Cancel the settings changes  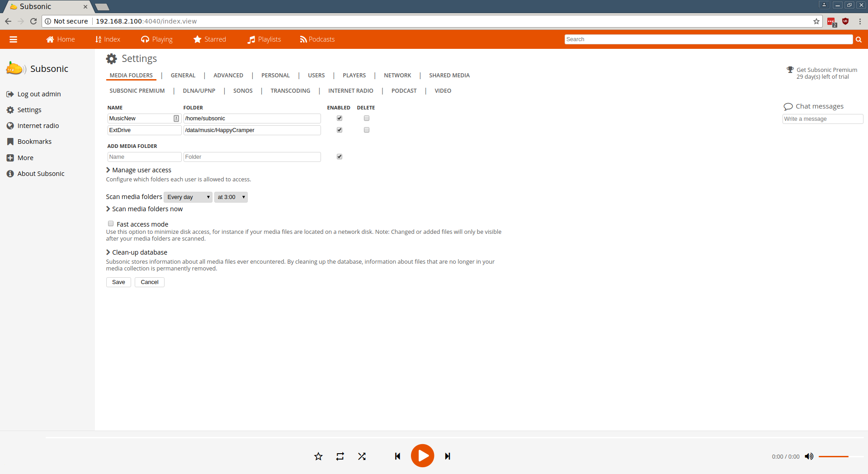150,282
